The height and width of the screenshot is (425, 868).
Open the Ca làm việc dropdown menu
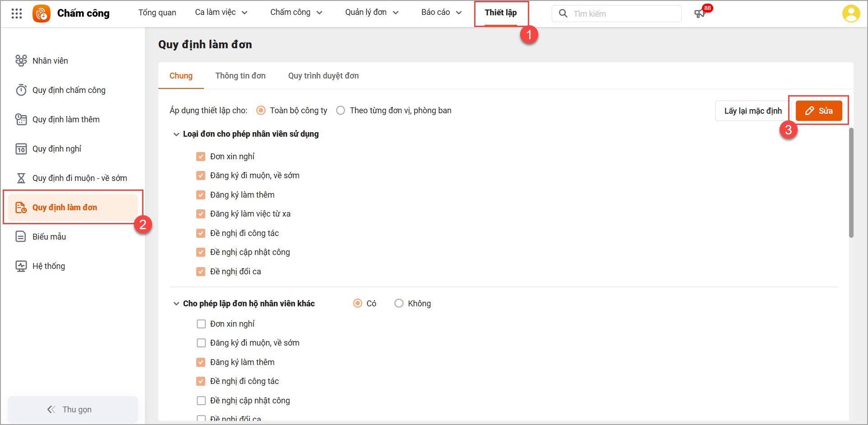tap(221, 12)
